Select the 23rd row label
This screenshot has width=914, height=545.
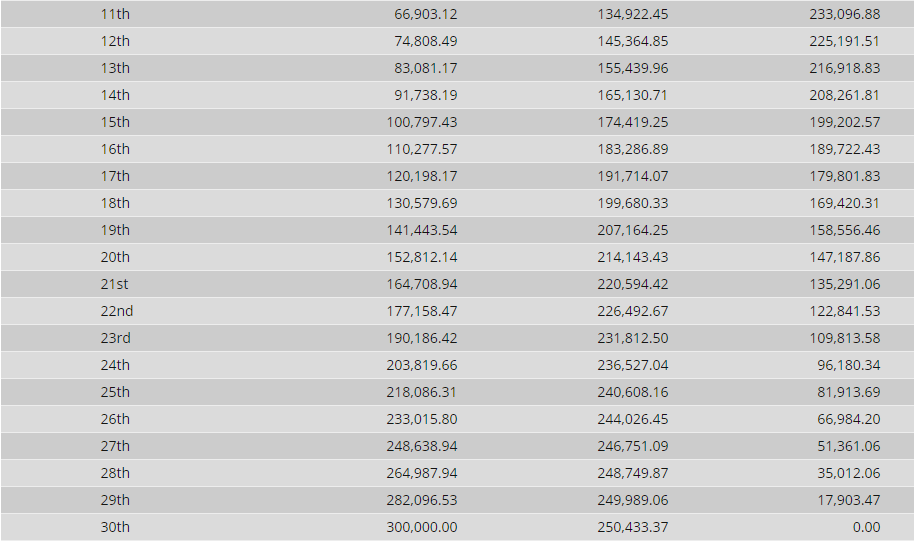pos(115,338)
